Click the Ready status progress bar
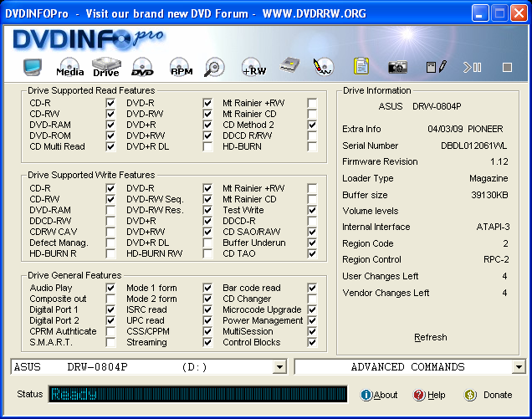532x419 pixels. [198, 394]
